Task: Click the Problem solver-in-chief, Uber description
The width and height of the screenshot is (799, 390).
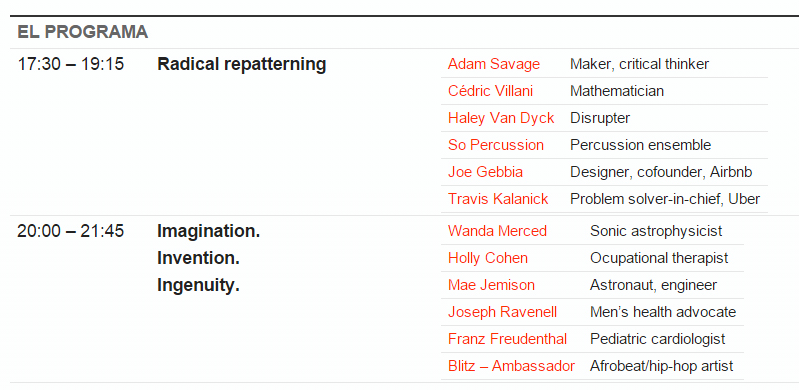Action: coord(665,199)
